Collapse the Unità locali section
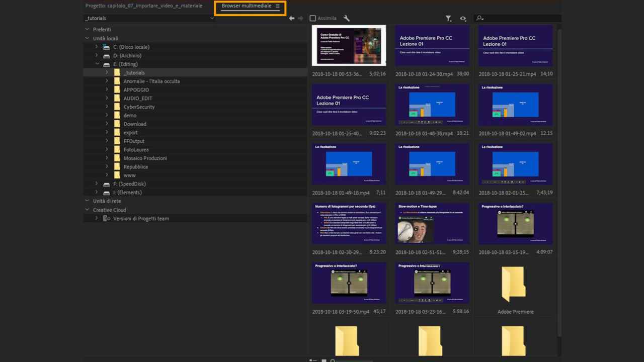 click(x=87, y=38)
